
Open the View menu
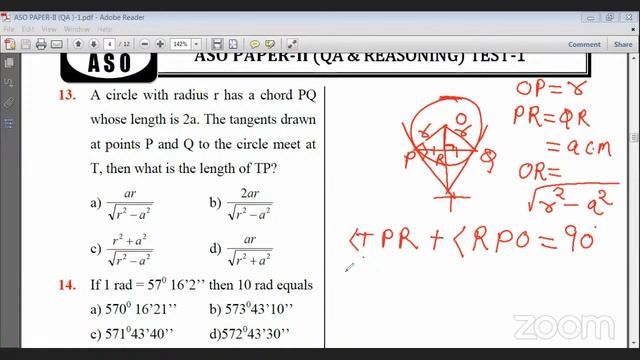click(49, 29)
